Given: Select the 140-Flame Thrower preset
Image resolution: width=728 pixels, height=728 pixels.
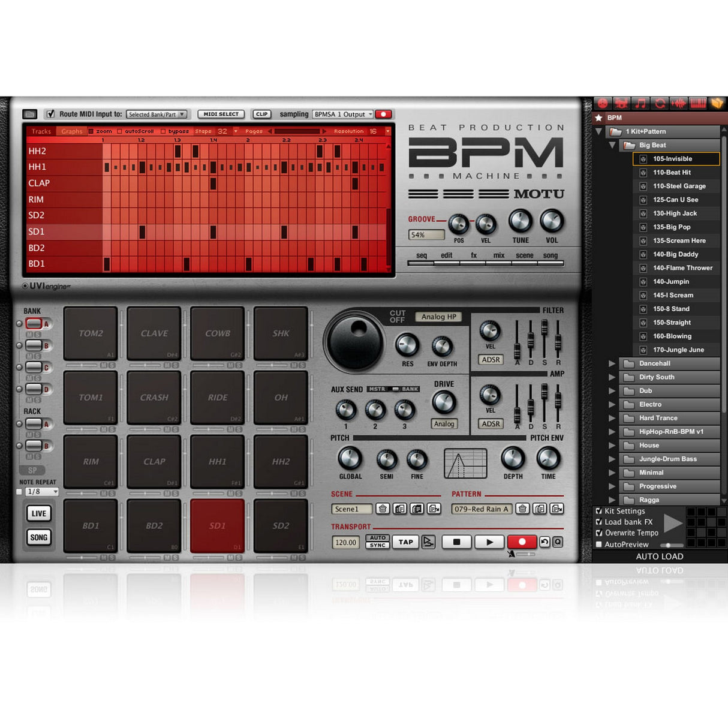Looking at the screenshot, I should [x=682, y=268].
